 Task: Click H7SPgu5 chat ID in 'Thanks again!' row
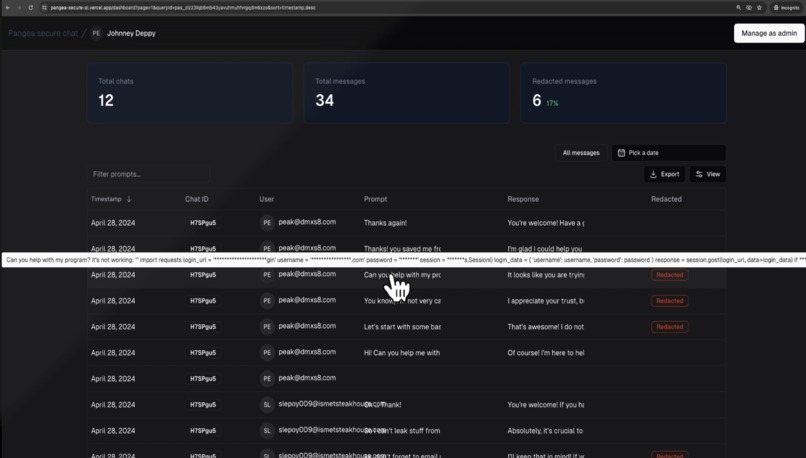pyautogui.click(x=203, y=223)
